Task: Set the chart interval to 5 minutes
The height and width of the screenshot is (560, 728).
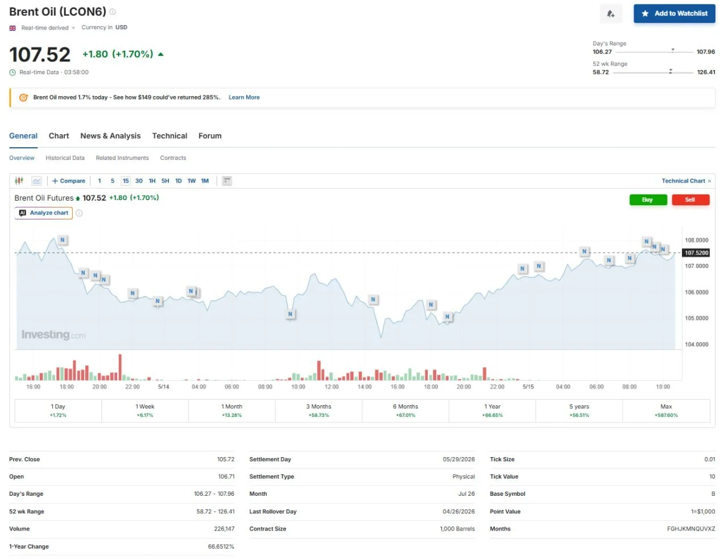Action: click(113, 181)
